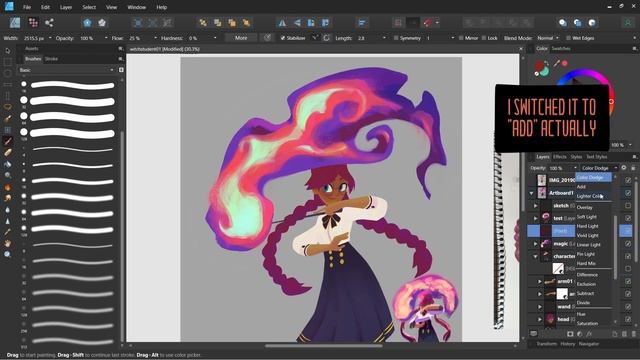Select the Selection Brush tool
640x360 pixels.
8,119
